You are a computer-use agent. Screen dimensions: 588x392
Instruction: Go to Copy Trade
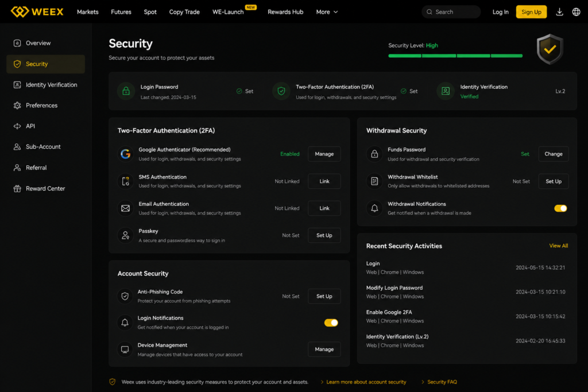(184, 12)
